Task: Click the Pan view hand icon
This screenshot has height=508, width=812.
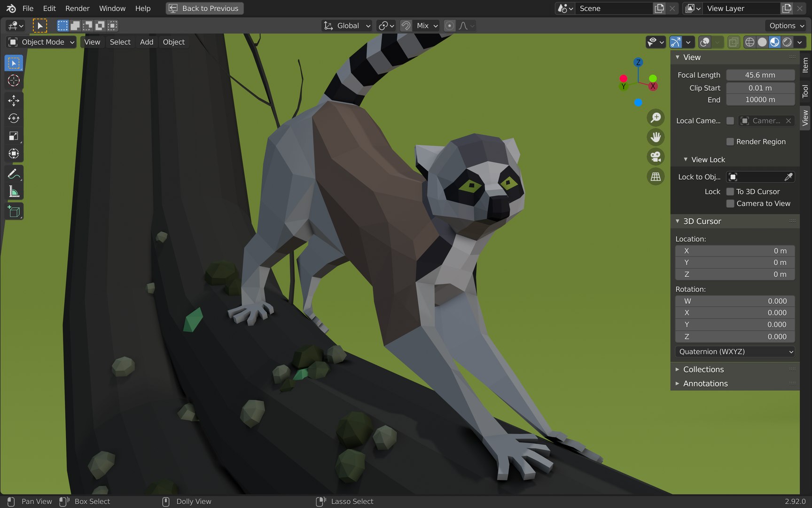Action: tap(656, 137)
